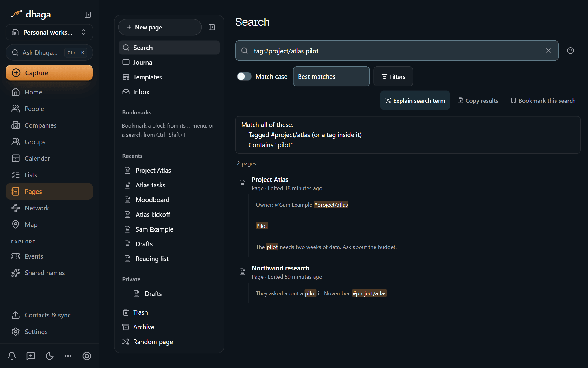
Task: Open Atlas tasks from Recents
Action: click(x=169, y=185)
